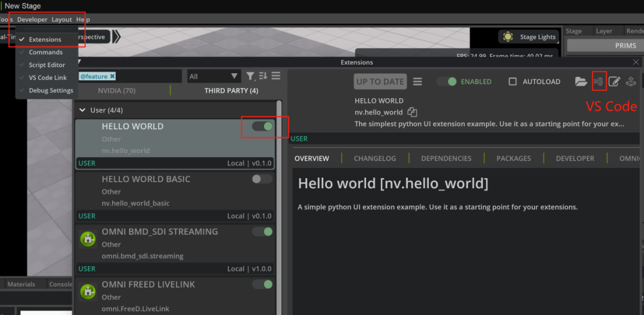Open the Help menu

83,19
